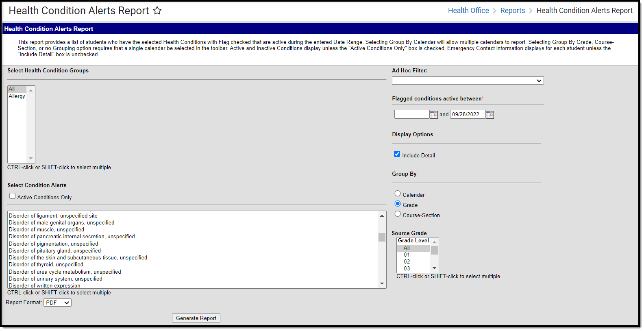The width and height of the screenshot is (644, 331).
Task: Choose Group By Course-Section radio option
Action: pyautogui.click(x=398, y=214)
